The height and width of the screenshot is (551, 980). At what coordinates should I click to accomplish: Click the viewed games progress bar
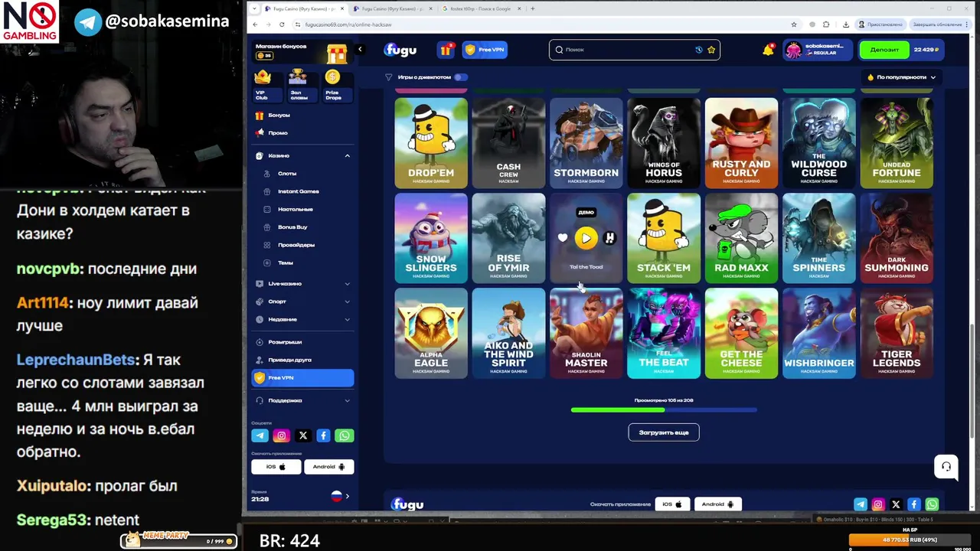click(664, 410)
